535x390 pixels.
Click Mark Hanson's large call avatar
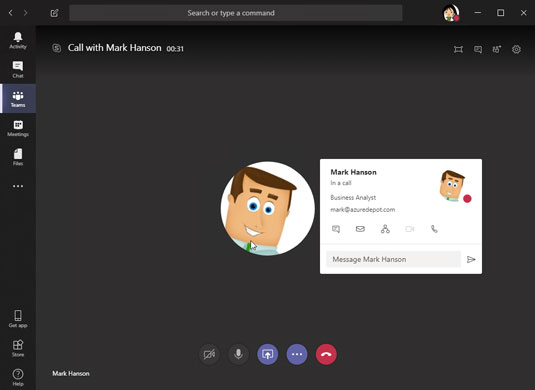(268, 208)
